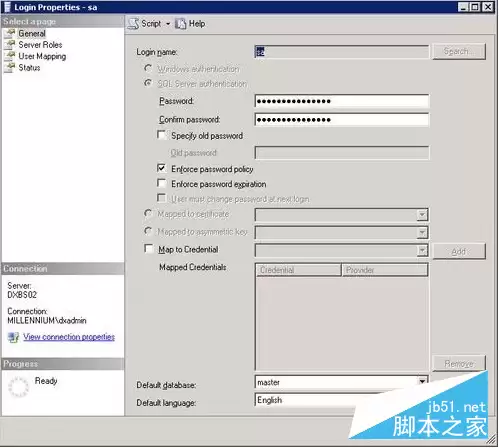Image resolution: width=499 pixels, height=448 pixels.
Task: Click the Login Properties window title icon
Action: coord(7,7)
